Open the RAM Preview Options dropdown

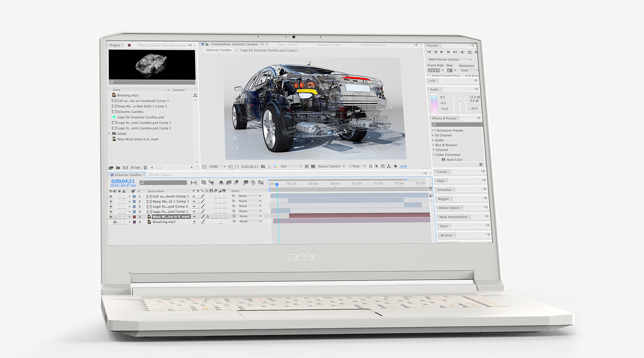coord(449,60)
